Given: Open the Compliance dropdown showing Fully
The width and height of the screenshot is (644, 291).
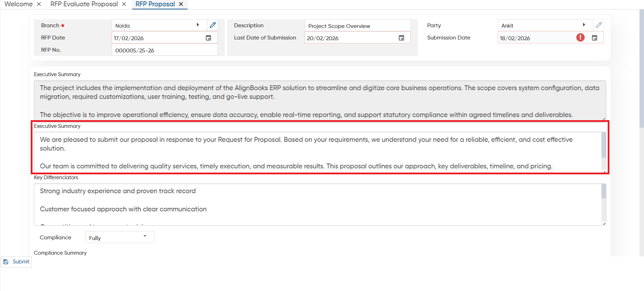Looking at the screenshot, I should click(x=120, y=237).
